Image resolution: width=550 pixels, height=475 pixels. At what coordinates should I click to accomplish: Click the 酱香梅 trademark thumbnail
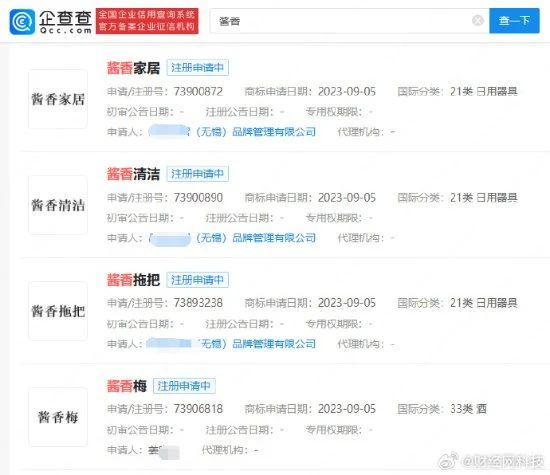tap(58, 417)
